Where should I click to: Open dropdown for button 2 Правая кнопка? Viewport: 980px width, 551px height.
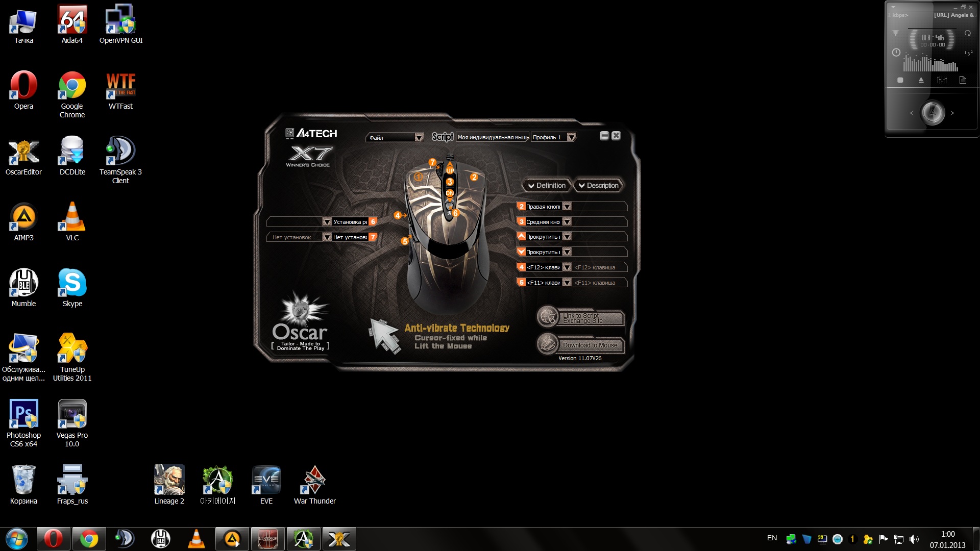click(x=567, y=207)
